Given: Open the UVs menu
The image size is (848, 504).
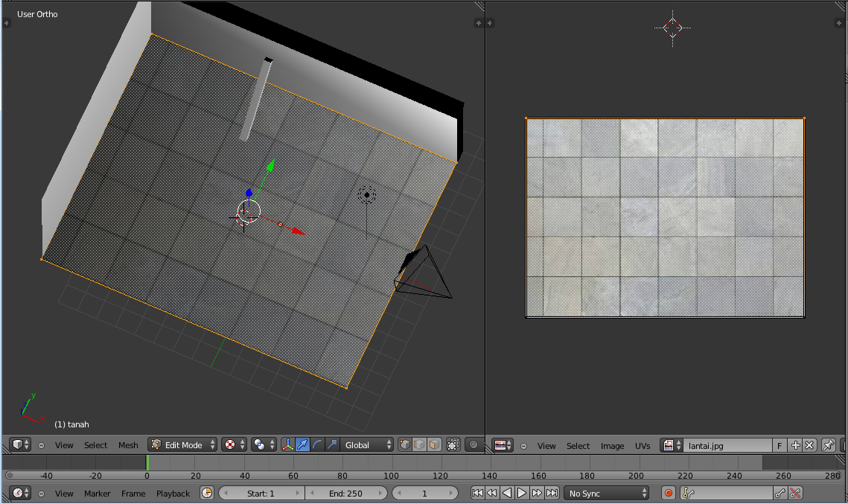Looking at the screenshot, I should (x=643, y=446).
